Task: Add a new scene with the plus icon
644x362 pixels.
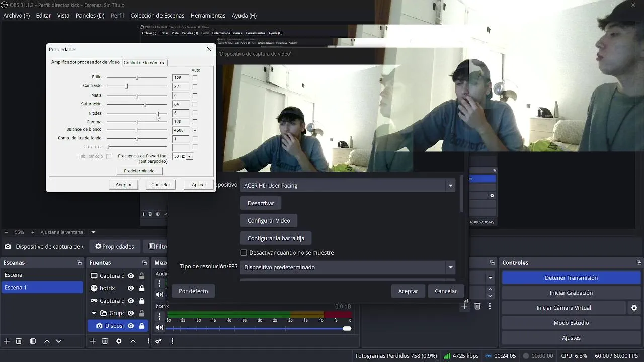Action: [7, 341]
